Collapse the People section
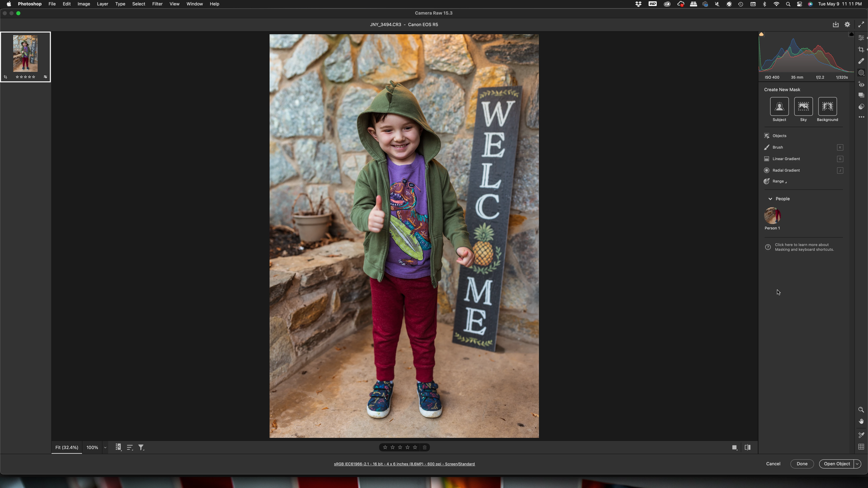 [x=770, y=199]
